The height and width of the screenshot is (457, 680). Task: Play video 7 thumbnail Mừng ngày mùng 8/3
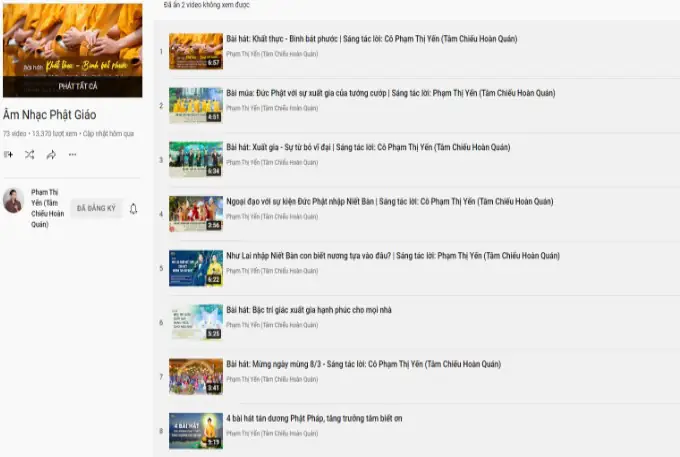(195, 375)
